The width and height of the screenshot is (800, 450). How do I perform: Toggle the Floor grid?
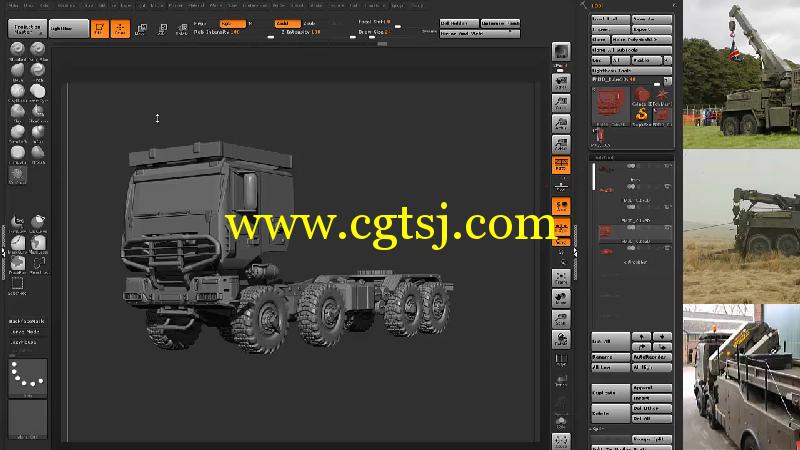[x=561, y=185]
